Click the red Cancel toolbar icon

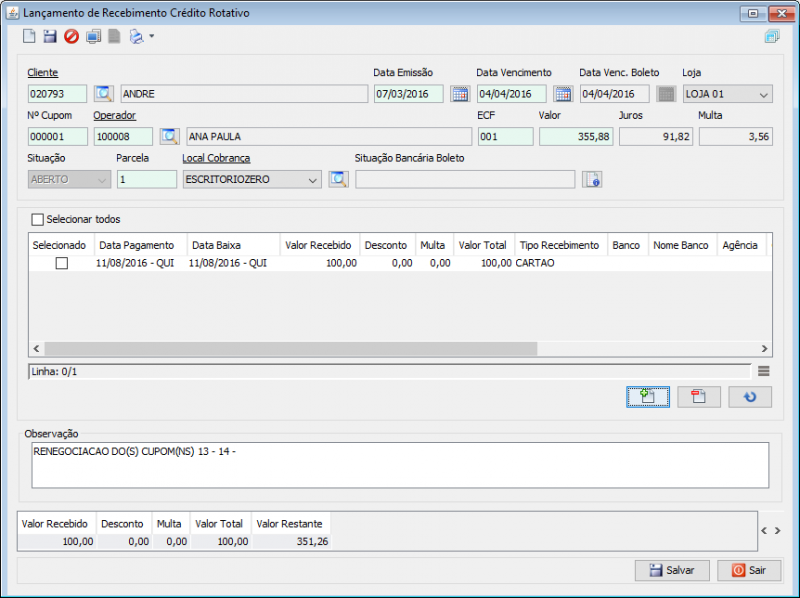tap(71, 36)
